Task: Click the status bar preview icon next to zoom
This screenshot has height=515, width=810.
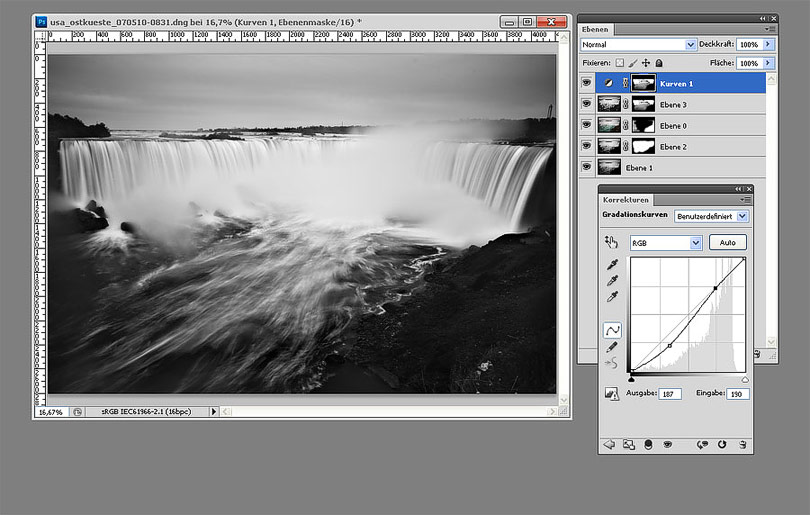Action: coord(77,412)
